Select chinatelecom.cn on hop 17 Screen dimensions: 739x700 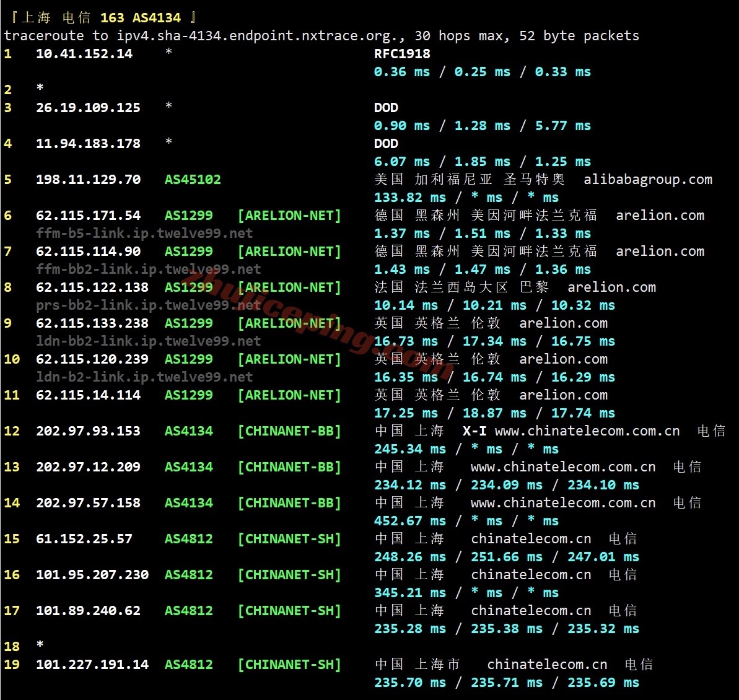click(531, 611)
